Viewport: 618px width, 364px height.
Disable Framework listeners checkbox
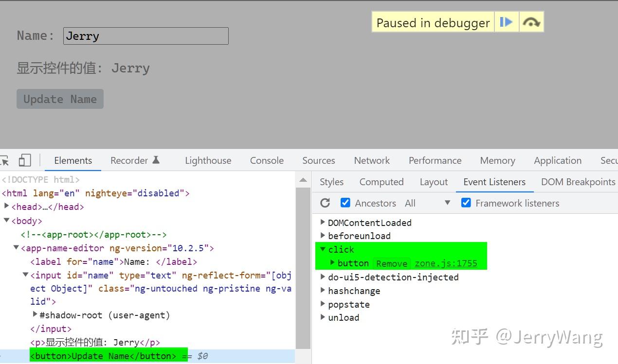[466, 203]
